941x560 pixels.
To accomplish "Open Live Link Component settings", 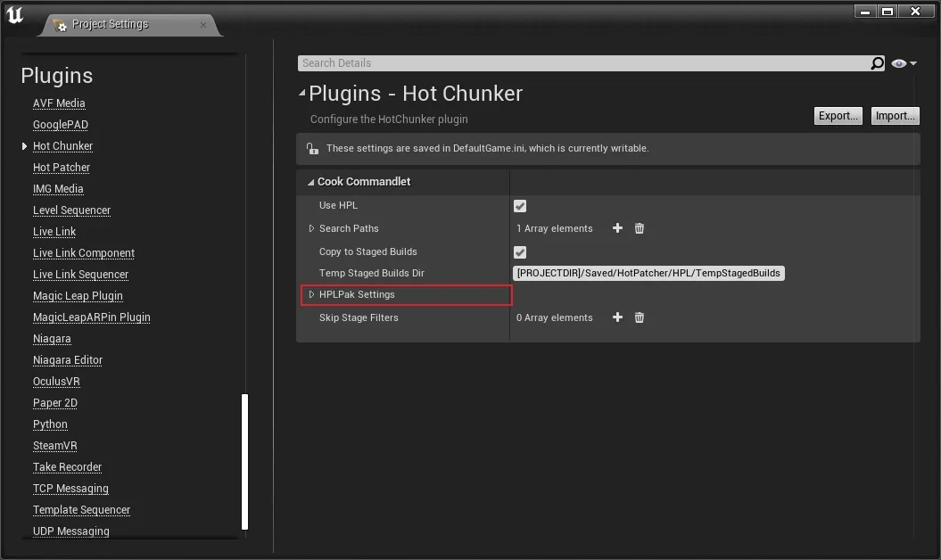I will point(84,253).
